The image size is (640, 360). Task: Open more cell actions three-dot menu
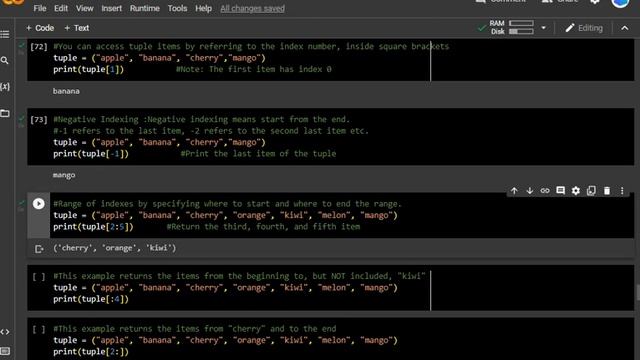(622, 191)
